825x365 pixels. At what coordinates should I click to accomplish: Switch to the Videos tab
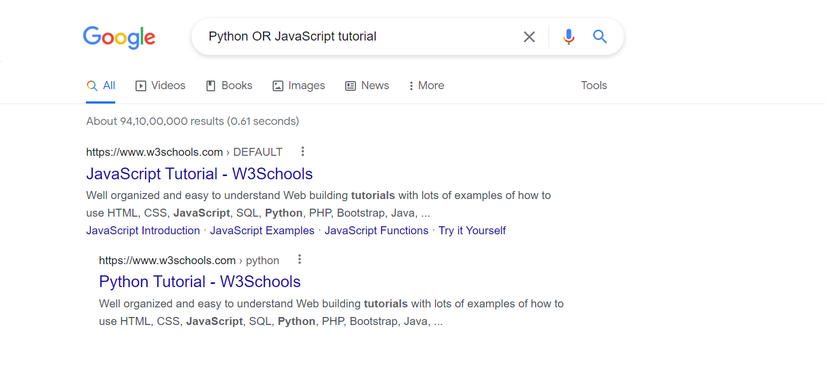(160, 86)
